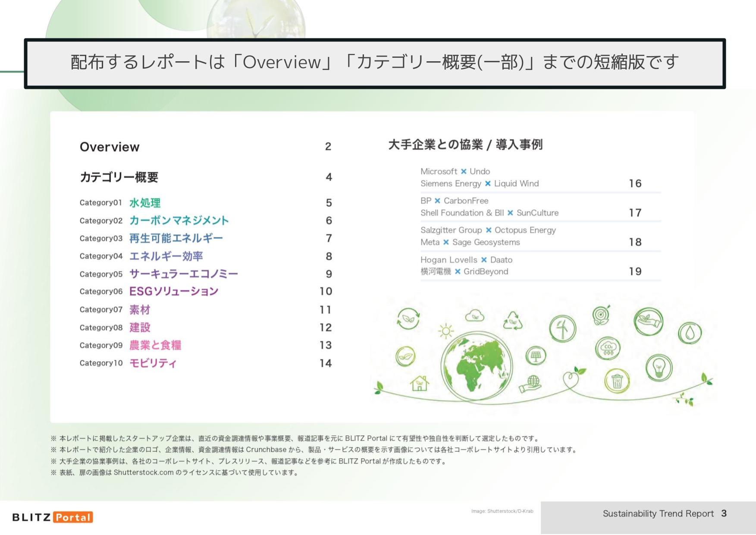Click the banner text about 短縮版 report
The image size is (756, 535).
coord(375,63)
